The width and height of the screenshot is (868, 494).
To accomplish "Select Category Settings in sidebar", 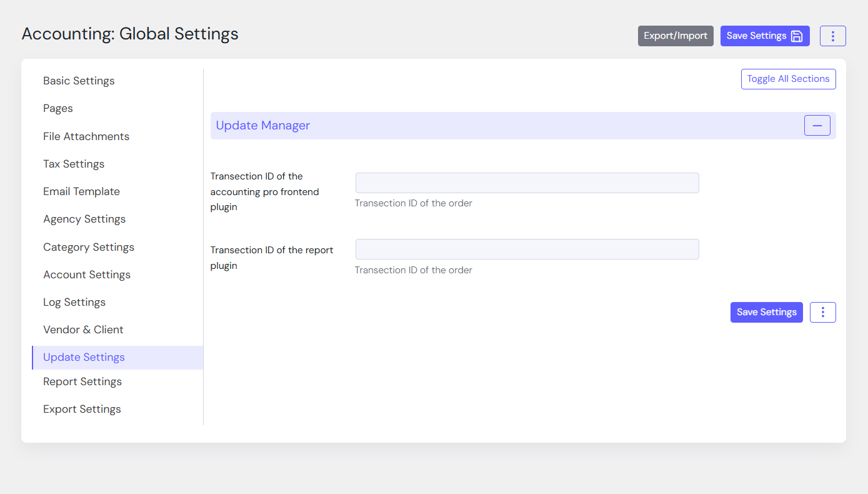I will [89, 248].
